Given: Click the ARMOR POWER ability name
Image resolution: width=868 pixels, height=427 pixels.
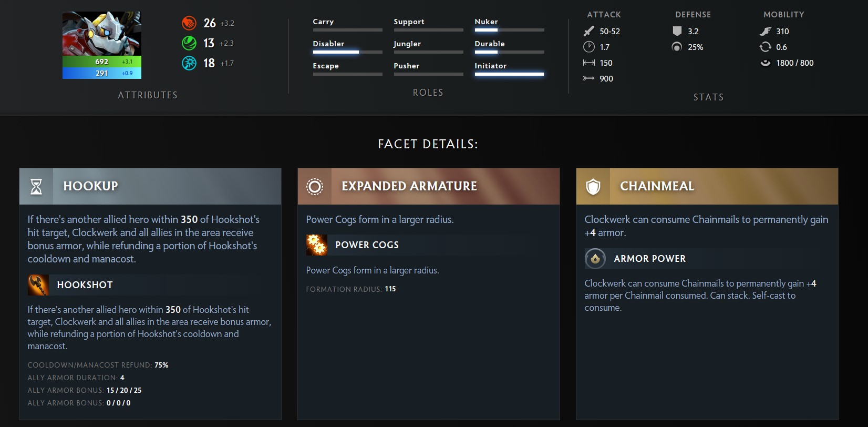Looking at the screenshot, I should click(650, 259).
